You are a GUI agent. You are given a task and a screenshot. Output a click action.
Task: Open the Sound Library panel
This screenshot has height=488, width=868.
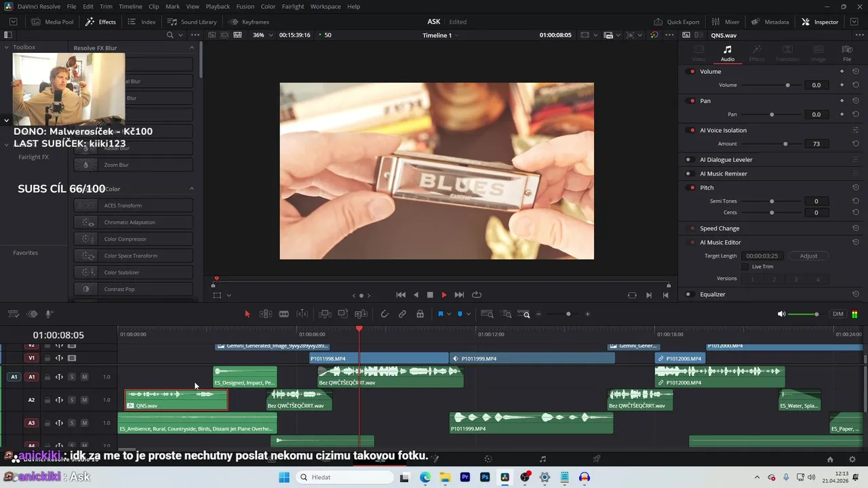click(192, 22)
